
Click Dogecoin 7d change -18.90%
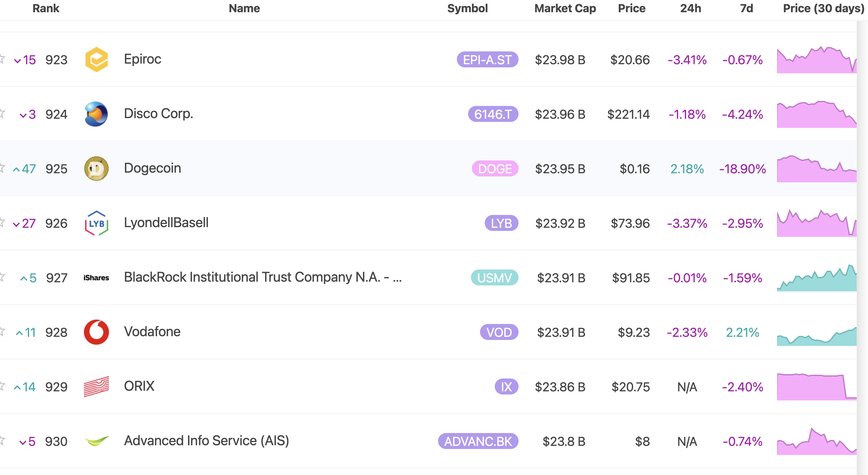coord(742,169)
